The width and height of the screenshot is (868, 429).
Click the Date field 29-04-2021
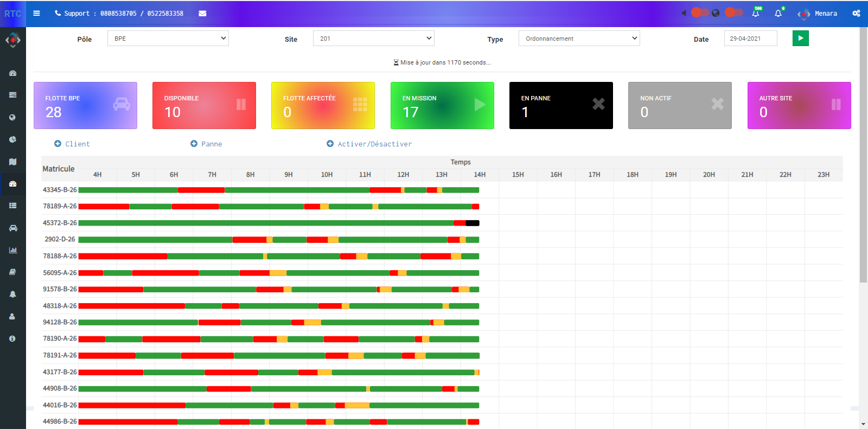(x=751, y=39)
